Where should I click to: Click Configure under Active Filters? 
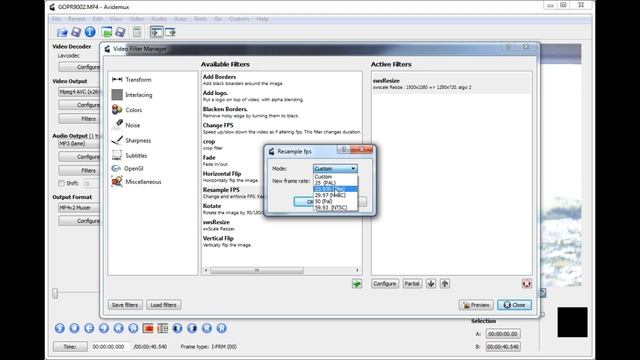pyautogui.click(x=384, y=284)
